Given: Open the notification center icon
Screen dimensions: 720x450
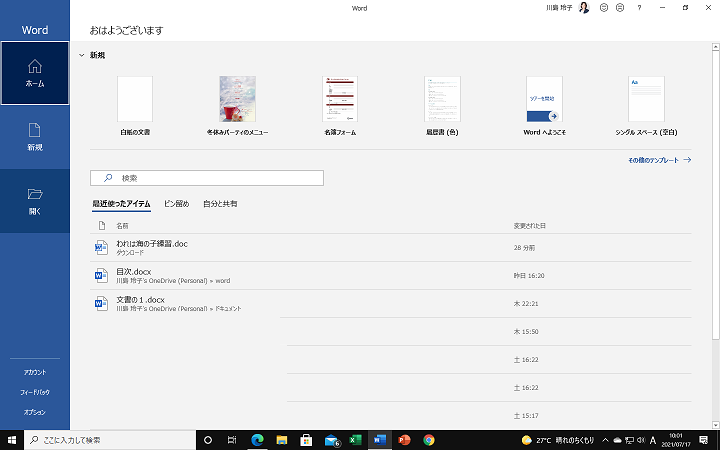Looking at the screenshot, I should [703, 440].
